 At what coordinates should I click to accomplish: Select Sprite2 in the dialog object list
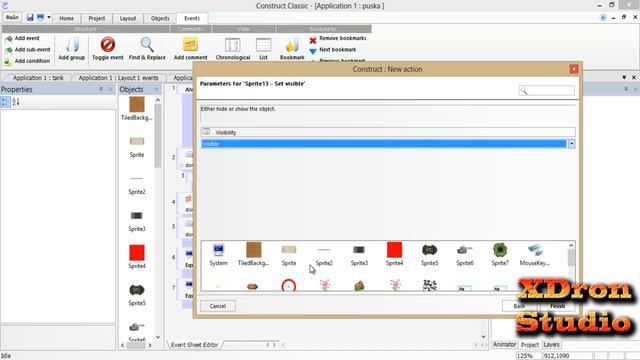coord(324,255)
